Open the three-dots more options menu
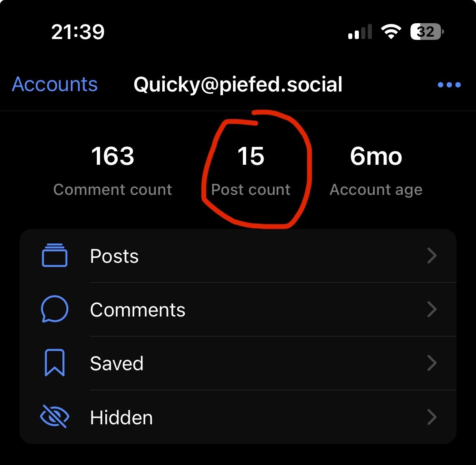Viewport: 476px width, 465px height. click(x=449, y=85)
